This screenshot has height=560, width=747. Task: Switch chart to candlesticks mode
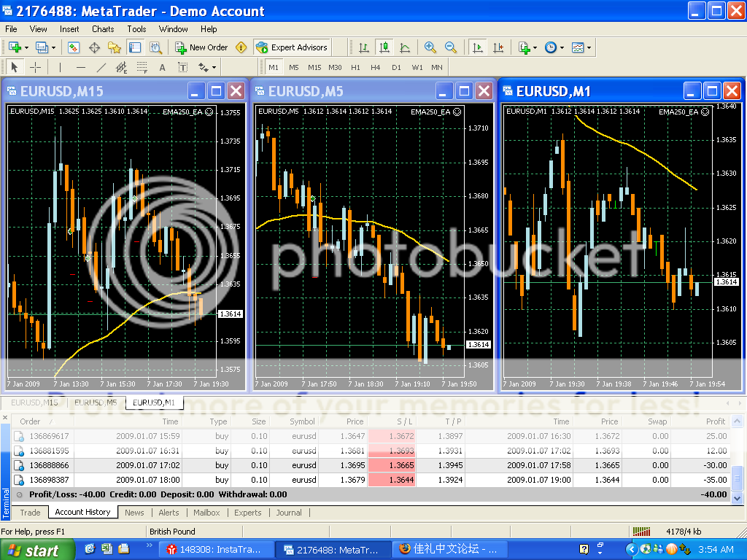pyautogui.click(x=384, y=47)
